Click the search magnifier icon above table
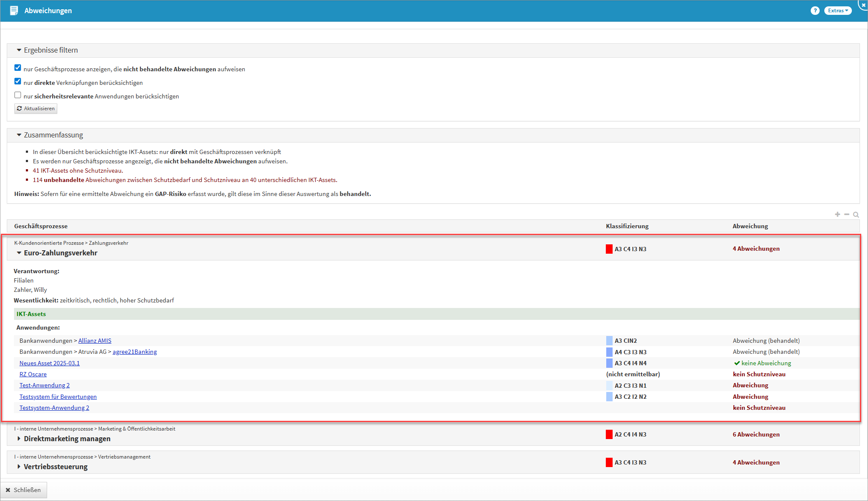868x501 pixels. tap(856, 215)
